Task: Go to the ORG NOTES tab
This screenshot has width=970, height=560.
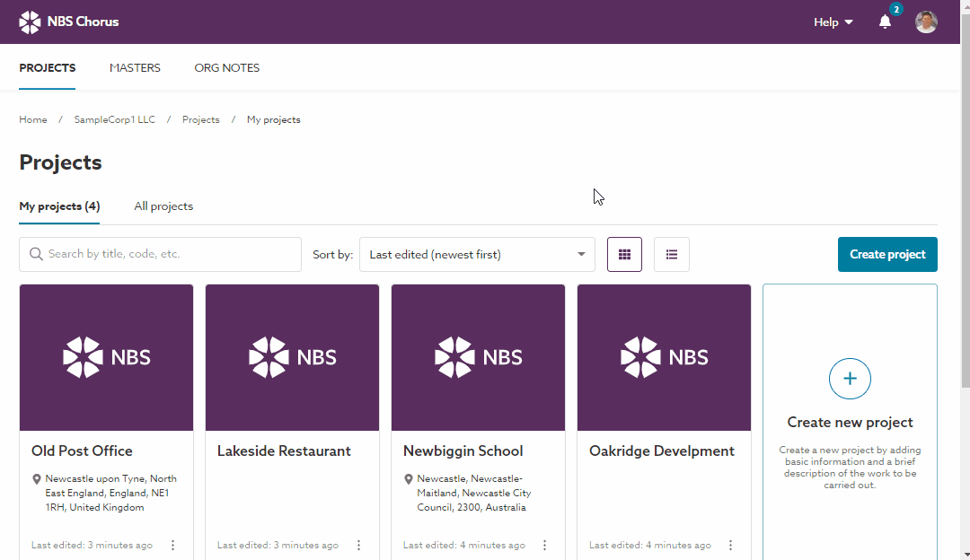Action: pyautogui.click(x=227, y=68)
